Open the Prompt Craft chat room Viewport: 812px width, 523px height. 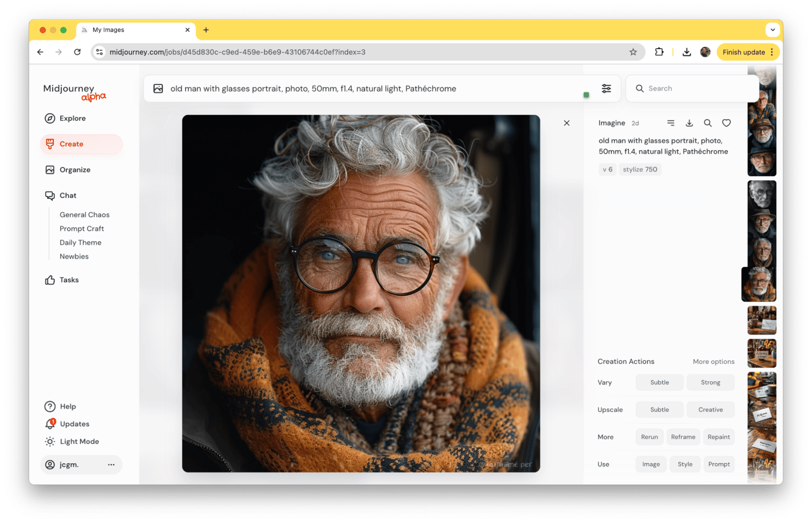point(82,229)
